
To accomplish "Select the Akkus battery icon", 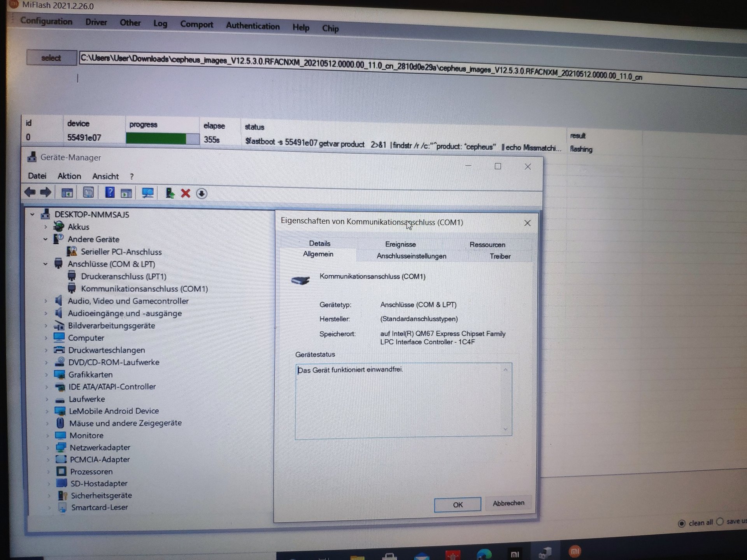I will 59,226.
